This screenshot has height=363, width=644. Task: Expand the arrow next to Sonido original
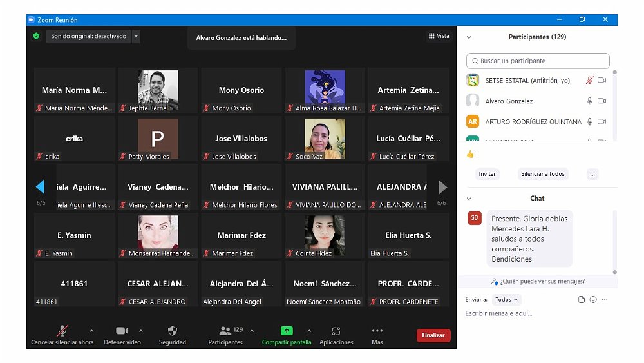[136, 36]
